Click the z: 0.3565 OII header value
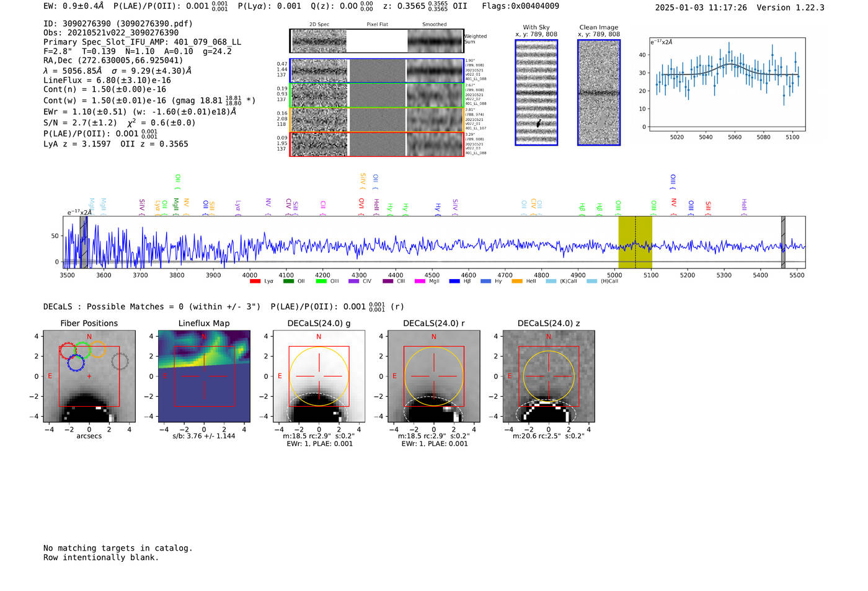The width and height of the screenshot is (868, 591). pyautogui.click(x=425, y=6)
